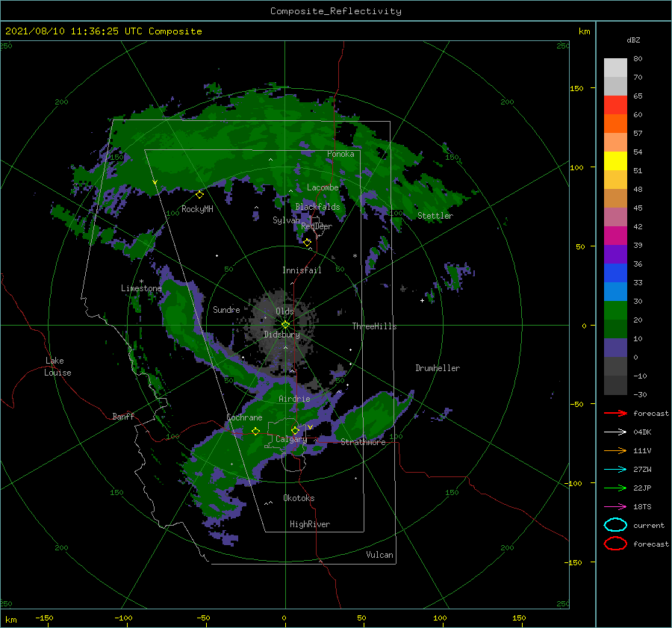
Task: Click the Innisfail city label
Action: tap(302, 270)
